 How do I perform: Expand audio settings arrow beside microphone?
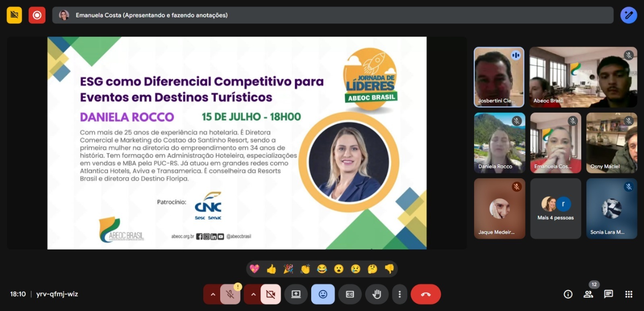(x=213, y=295)
